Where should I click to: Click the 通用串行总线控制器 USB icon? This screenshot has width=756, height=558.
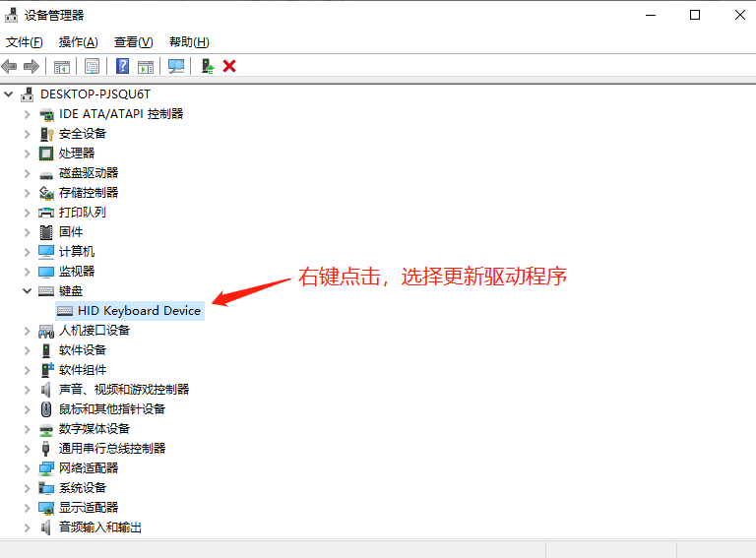point(46,449)
